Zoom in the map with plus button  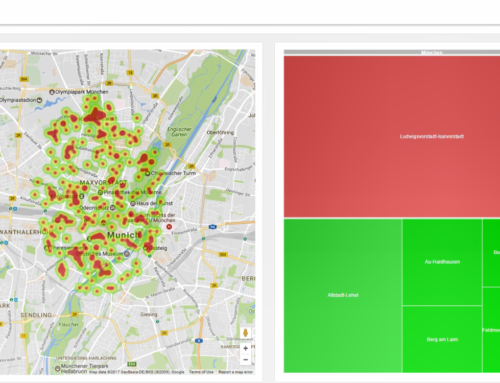point(246,348)
